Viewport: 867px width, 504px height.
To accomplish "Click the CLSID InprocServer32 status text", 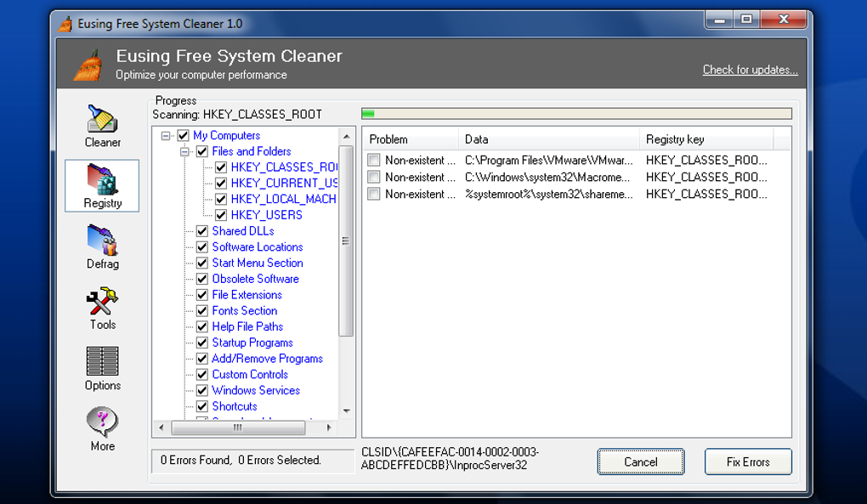I will [450, 459].
